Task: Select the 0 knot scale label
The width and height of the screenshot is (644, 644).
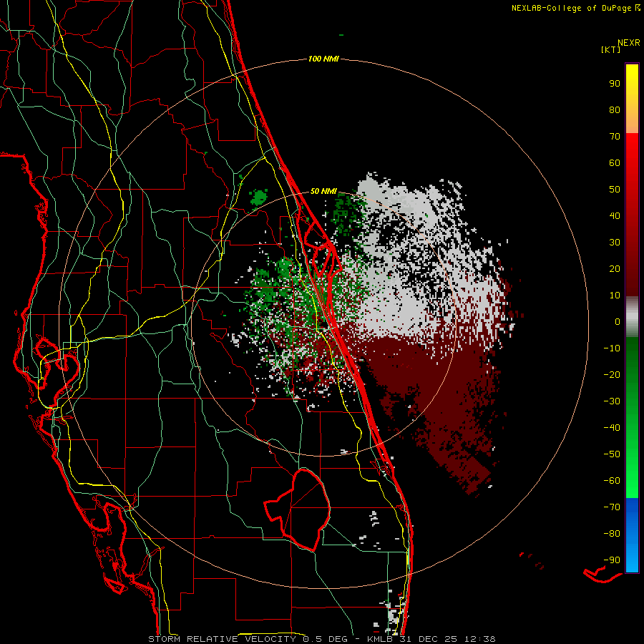Action: [618, 321]
